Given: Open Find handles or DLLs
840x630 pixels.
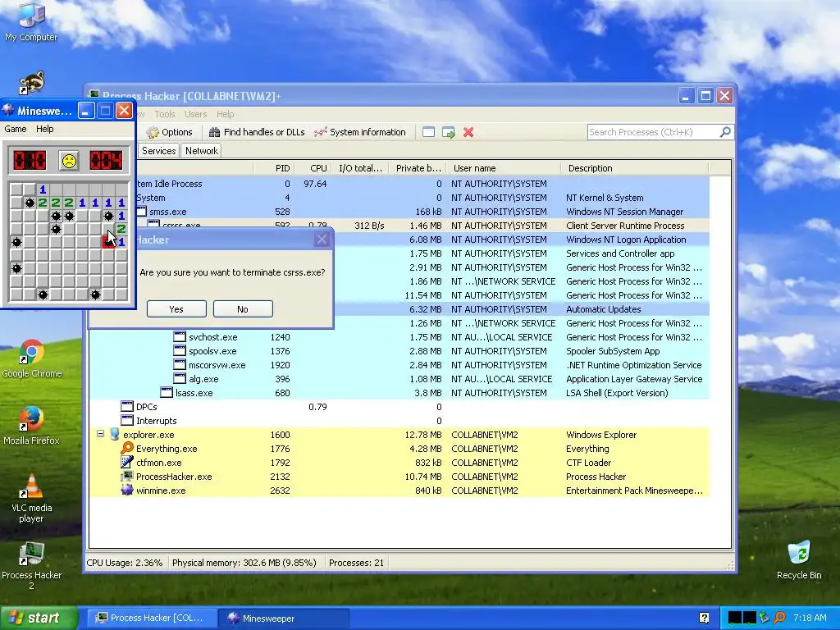Looking at the screenshot, I should pyautogui.click(x=257, y=132).
